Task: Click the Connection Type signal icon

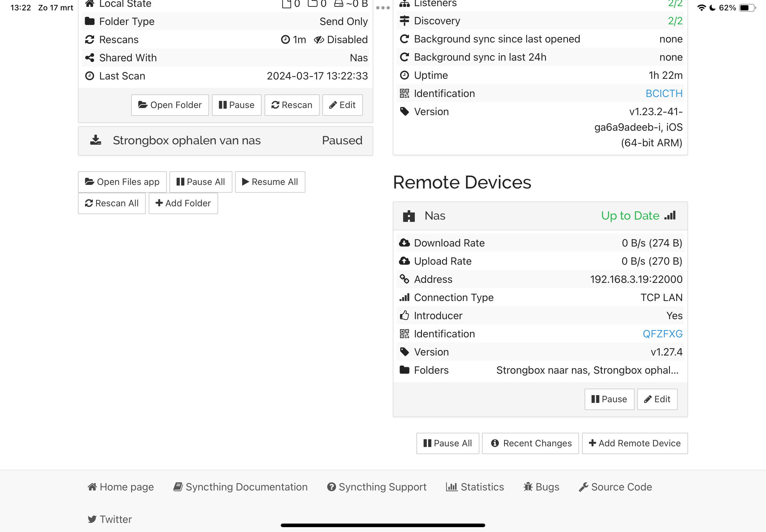Action: tap(404, 297)
